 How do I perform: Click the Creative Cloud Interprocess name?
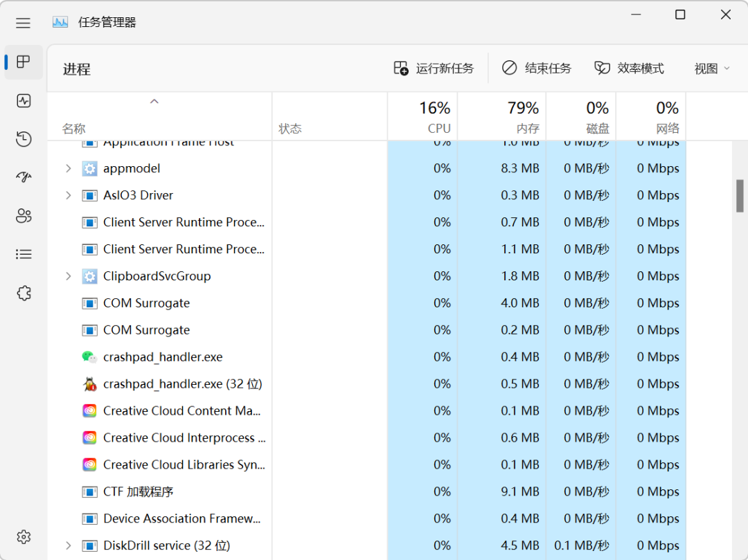tap(184, 438)
